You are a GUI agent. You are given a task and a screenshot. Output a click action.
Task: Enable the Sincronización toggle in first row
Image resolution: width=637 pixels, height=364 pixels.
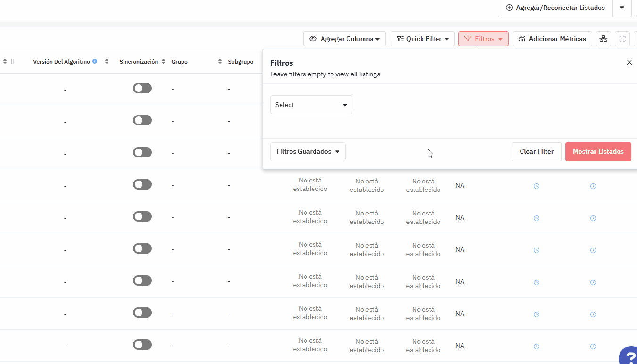coord(142,88)
